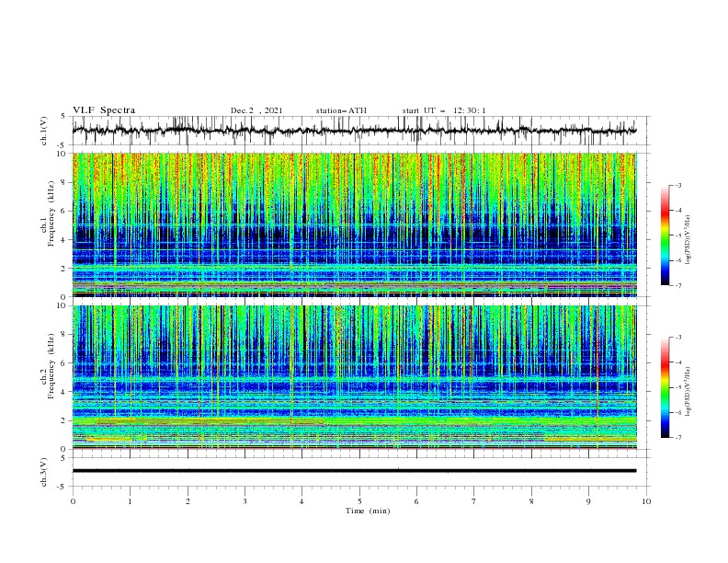Click the ch.1 "Frequency (kHz)" axis label

[51, 214]
